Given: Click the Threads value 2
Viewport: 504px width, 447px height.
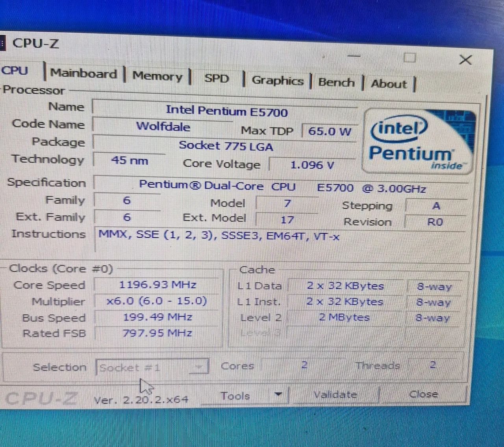Looking at the screenshot, I should pyautogui.click(x=433, y=365).
